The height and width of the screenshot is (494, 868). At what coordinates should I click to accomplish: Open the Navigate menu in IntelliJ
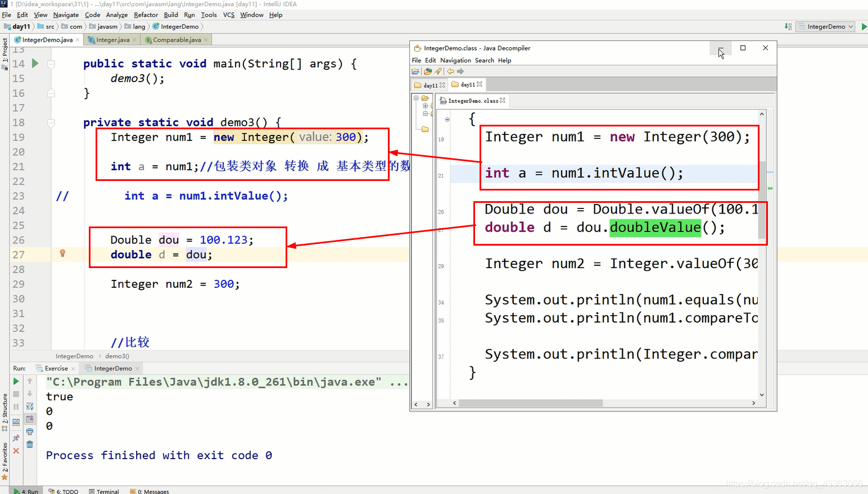tap(66, 15)
